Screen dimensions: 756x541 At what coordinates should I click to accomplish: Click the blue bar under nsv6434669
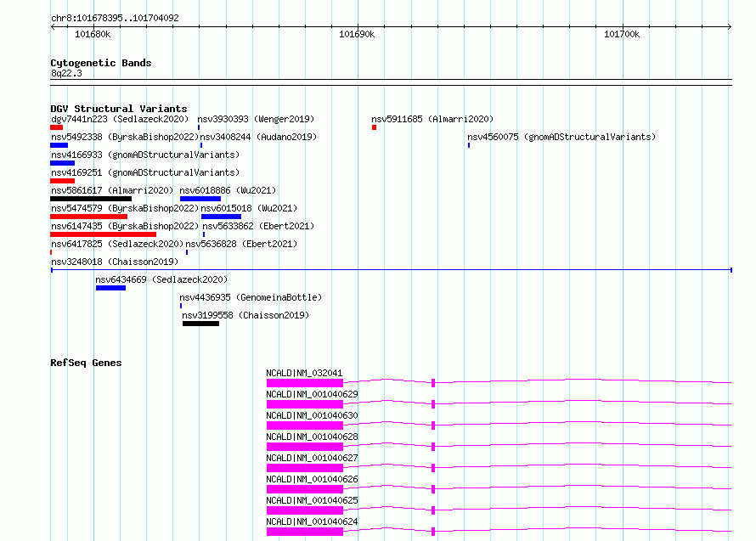(111, 288)
